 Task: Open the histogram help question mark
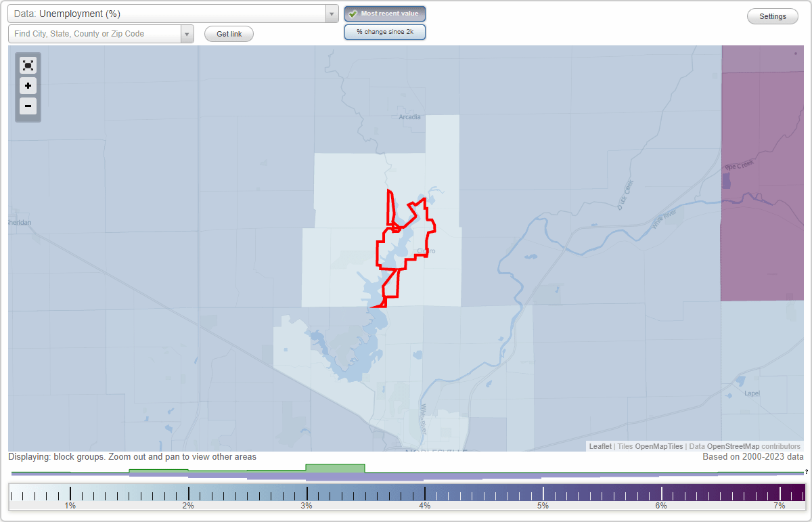[806, 472]
